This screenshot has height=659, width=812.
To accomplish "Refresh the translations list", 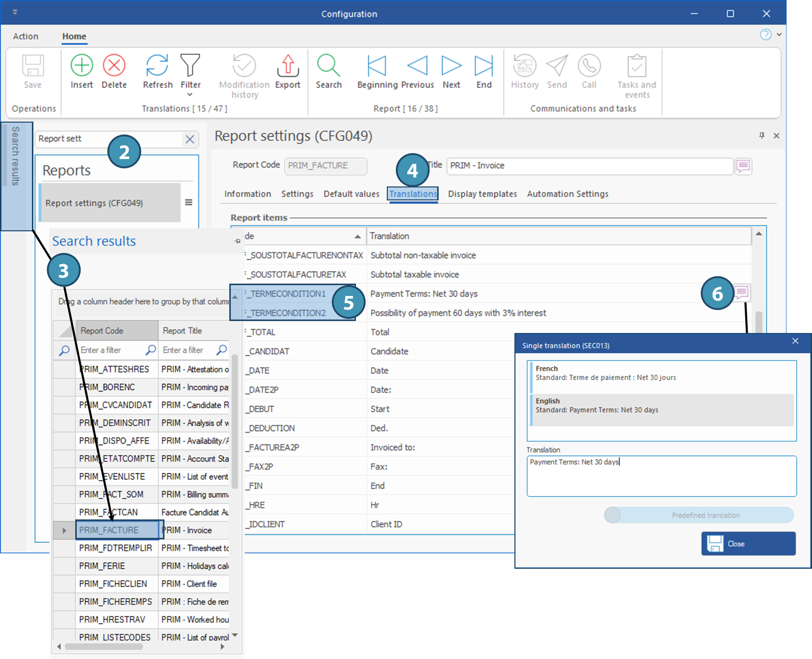I will click(158, 66).
